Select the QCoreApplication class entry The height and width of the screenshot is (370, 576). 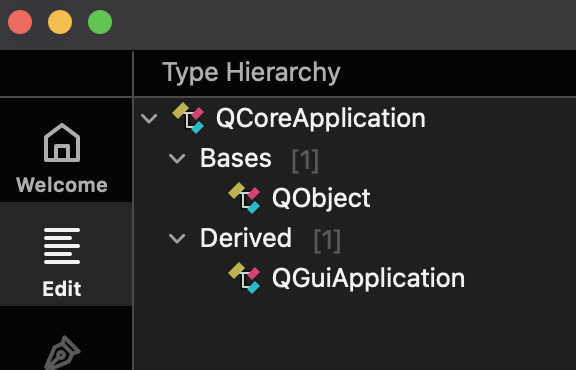(x=321, y=118)
